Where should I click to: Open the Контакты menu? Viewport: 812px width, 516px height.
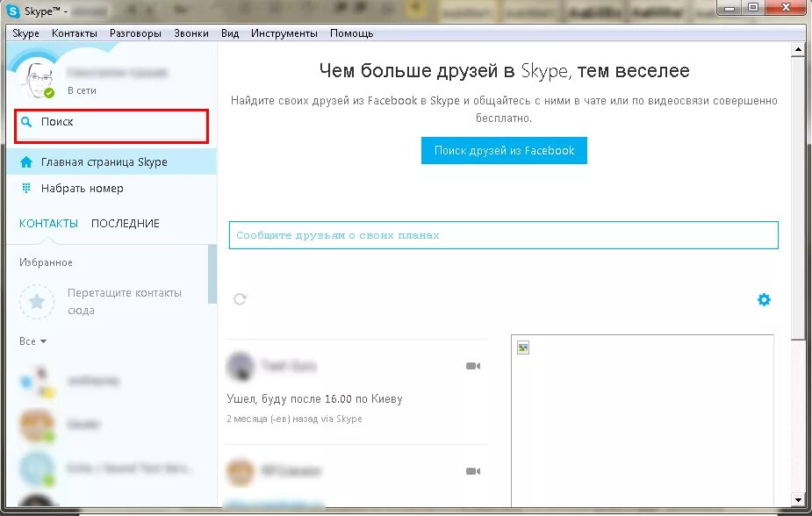(75, 33)
